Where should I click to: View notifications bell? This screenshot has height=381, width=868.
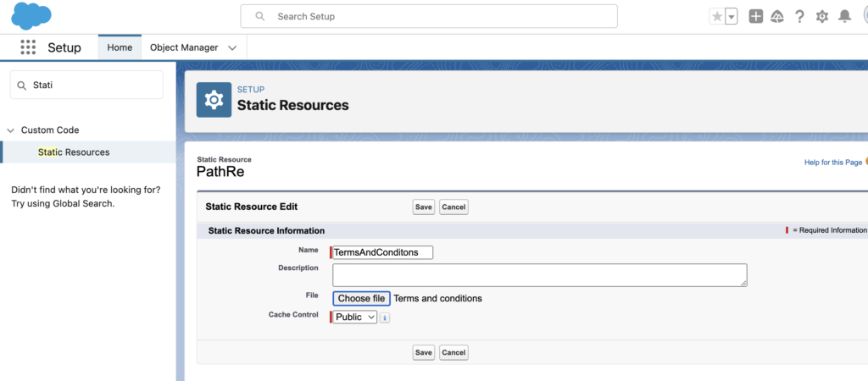[x=844, y=17]
